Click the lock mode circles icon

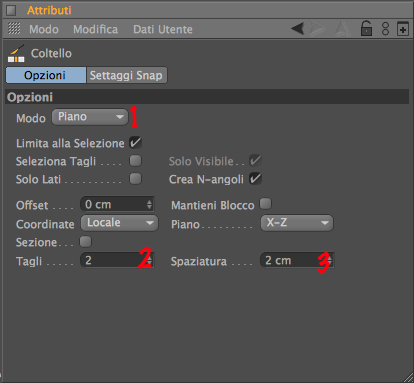point(385,29)
